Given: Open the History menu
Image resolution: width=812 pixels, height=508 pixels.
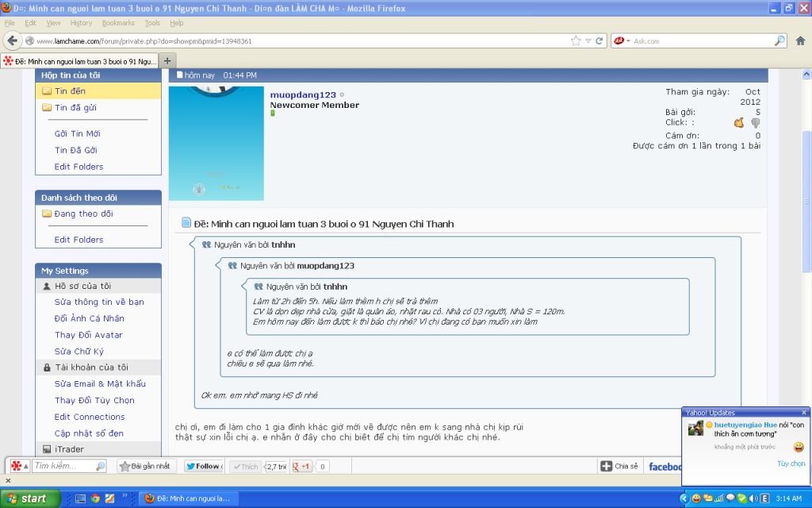Looking at the screenshot, I should [x=81, y=23].
